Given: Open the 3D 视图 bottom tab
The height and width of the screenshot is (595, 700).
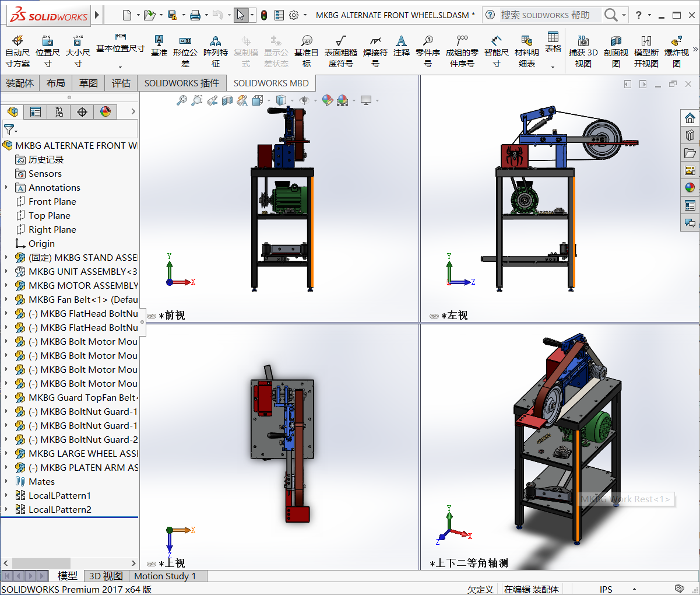Looking at the screenshot, I should click(105, 576).
